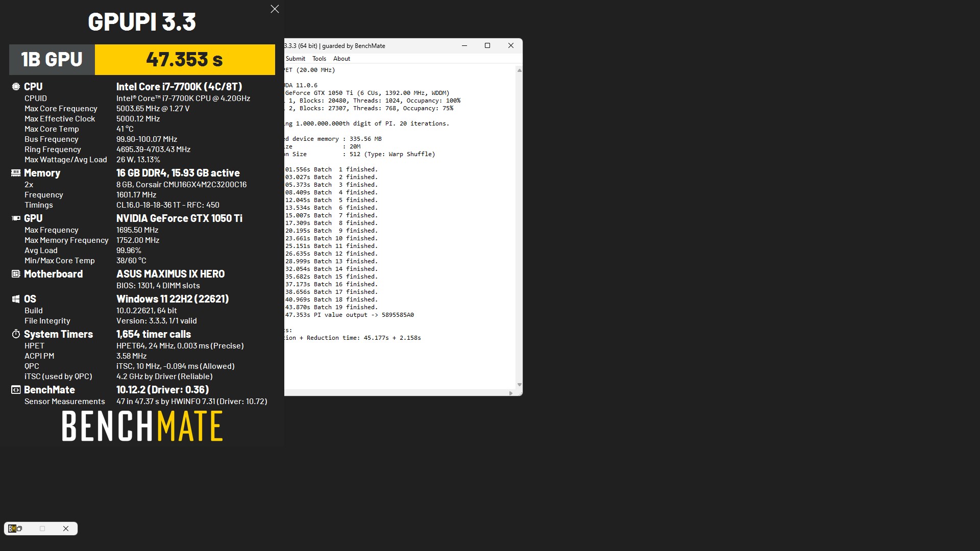980x551 pixels.
Task: Click the 4.2 GHz by Driver (Reliable) value
Action: click(x=164, y=377)
